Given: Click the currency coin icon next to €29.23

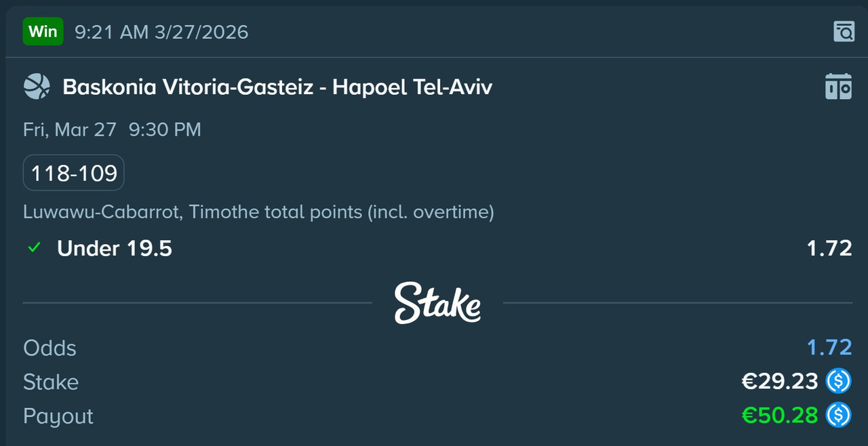Looking at the screenshot, I should coord(838,382).
